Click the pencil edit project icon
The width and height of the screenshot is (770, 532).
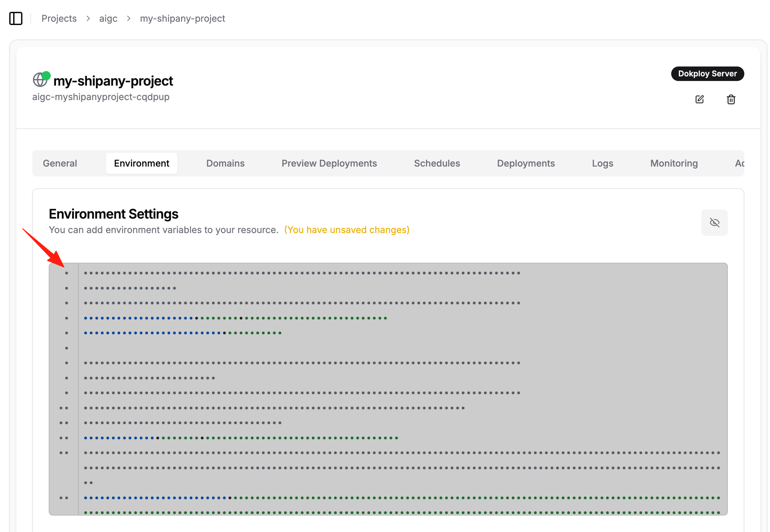(699, 99)
